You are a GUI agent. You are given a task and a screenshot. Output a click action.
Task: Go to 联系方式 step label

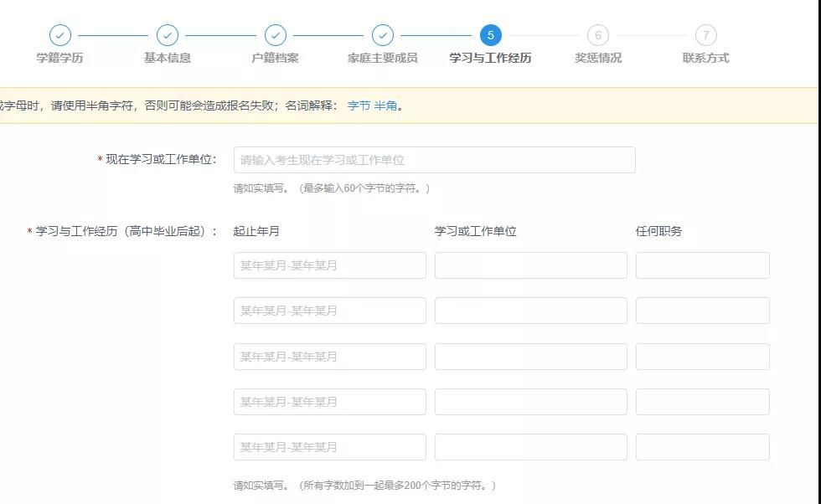click(x=706, y=58)
